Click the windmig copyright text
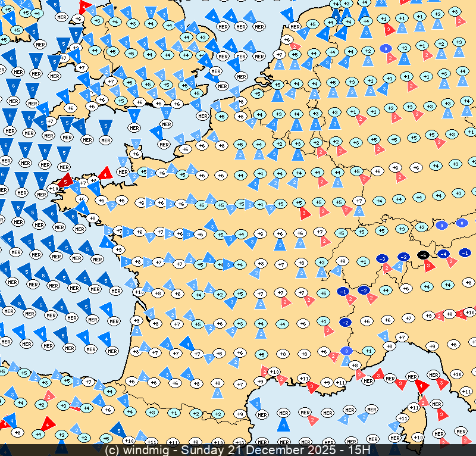476x456 pixels. [140, 450]
